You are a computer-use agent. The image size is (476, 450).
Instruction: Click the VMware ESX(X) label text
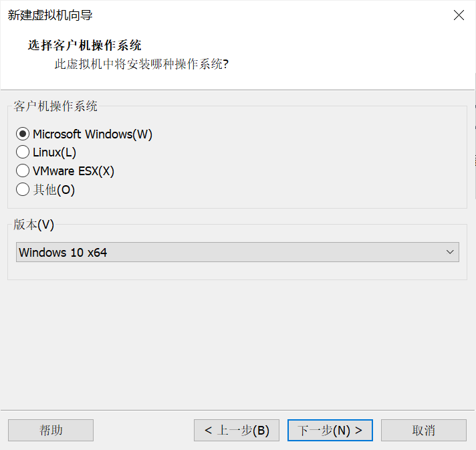pyautogui.click(x=74, y=171)
